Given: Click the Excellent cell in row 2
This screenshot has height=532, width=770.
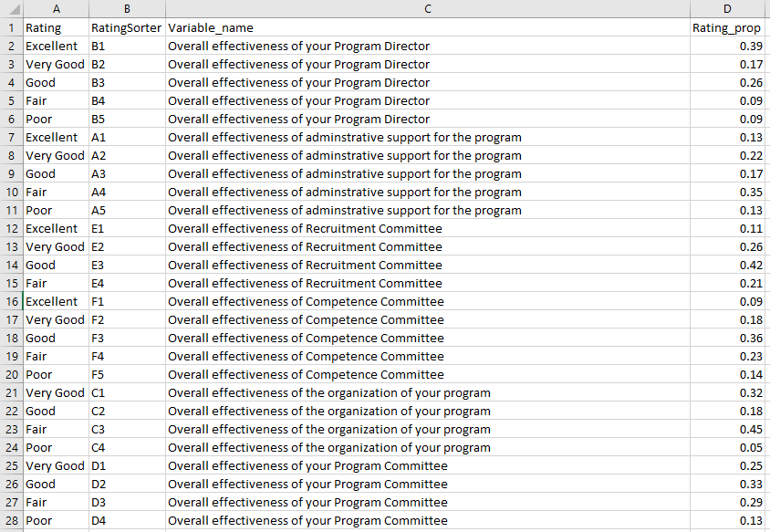Looking at the screenshot, I should 52,47.
